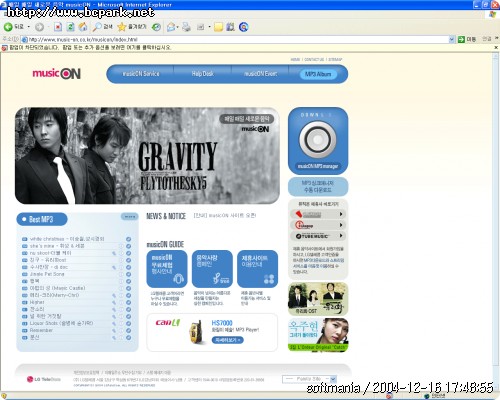
Task: Click the partner site guide tile
Action: tap(257, 269)
